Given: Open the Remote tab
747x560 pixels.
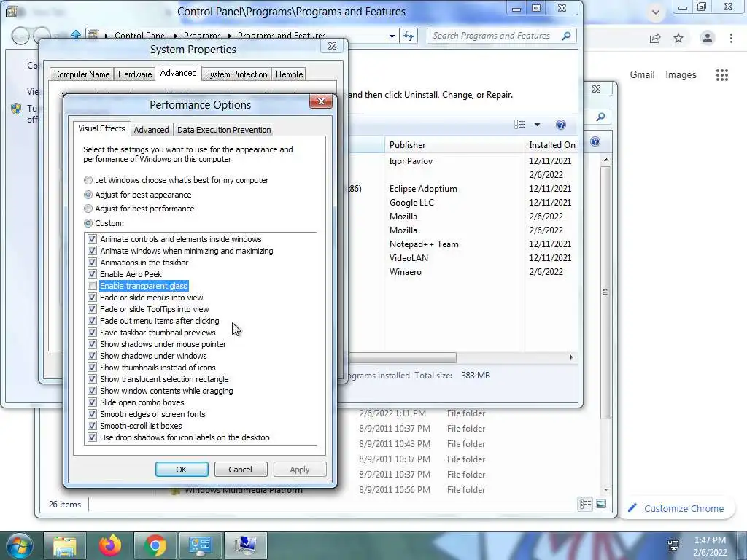Looking at the screenshot, I should 289,74.
